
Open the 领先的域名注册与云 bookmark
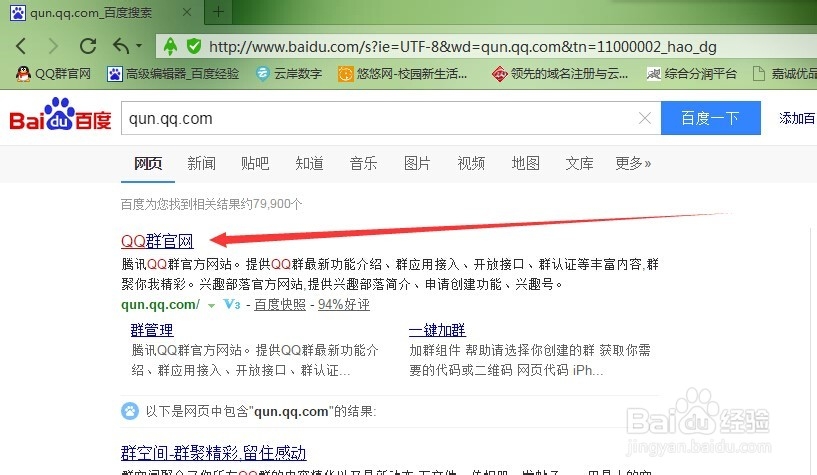[560, 74]
